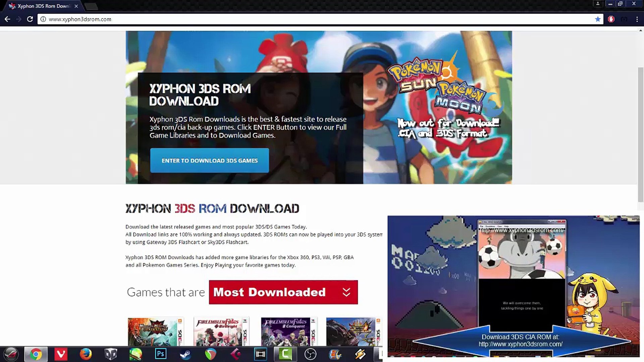Click the page vertical scrollbar thumb
Image resolution: width=644 pixels, height=362 pixels.
[x=641, y=134]
